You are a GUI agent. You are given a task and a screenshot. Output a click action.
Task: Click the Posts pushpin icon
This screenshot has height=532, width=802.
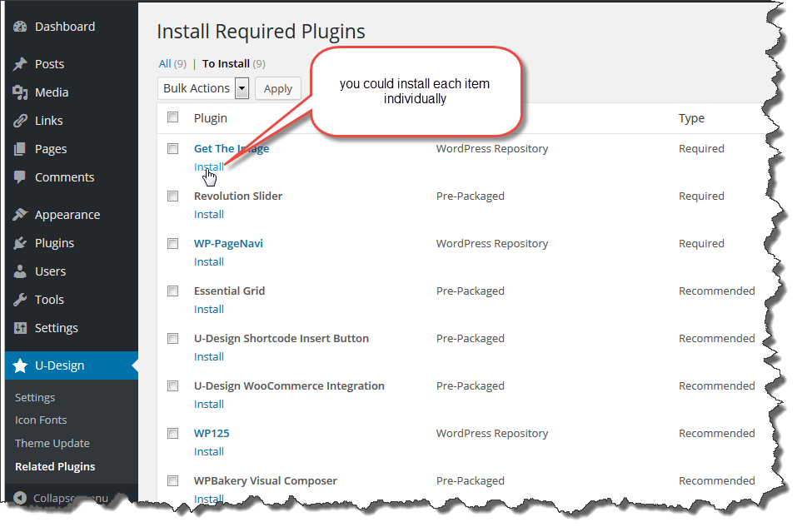[x=20, y=64]
